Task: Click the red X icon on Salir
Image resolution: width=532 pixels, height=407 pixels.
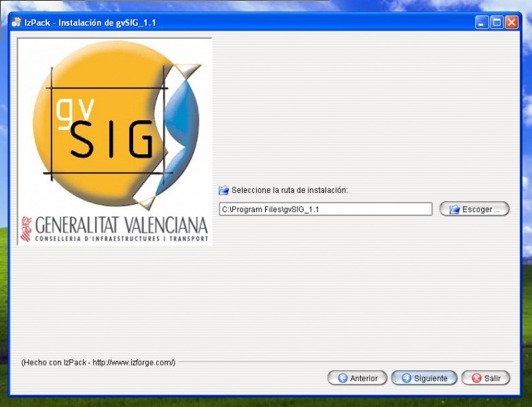Action: tap(476, 378)
